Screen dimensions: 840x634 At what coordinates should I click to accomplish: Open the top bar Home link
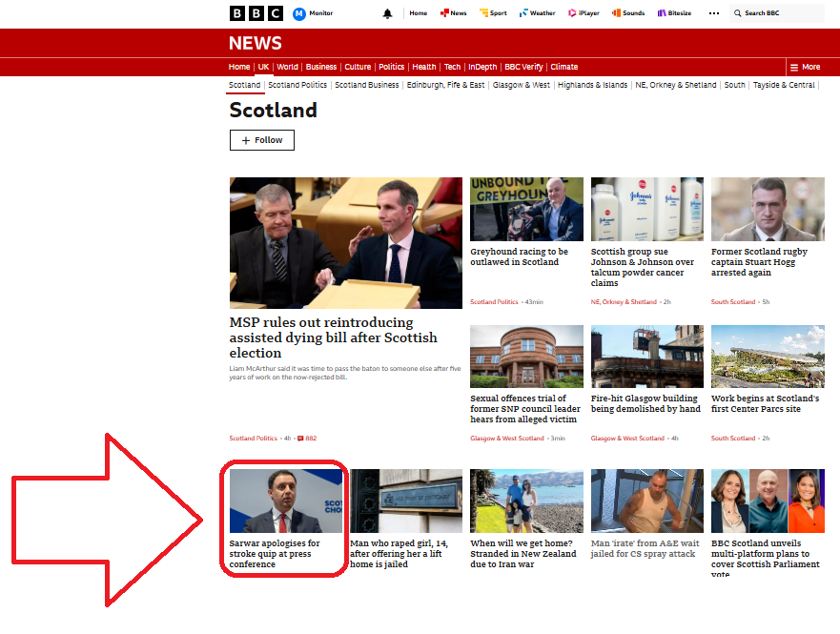tap(419, 12)
